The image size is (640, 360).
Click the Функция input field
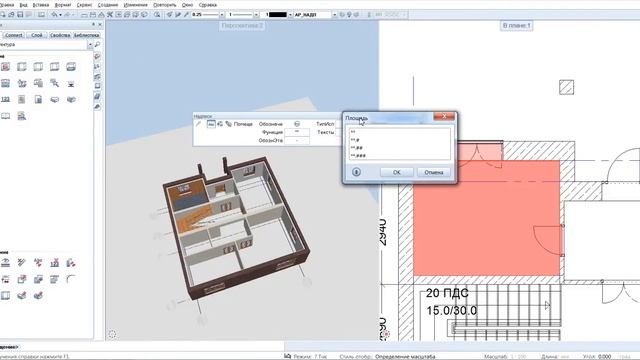[x=297, y=132]
